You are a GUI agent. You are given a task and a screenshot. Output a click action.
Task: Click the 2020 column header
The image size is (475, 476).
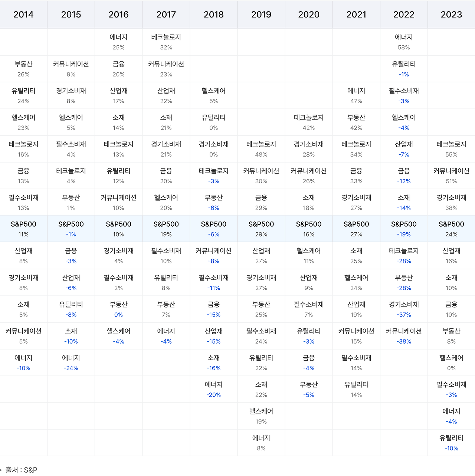308,14
